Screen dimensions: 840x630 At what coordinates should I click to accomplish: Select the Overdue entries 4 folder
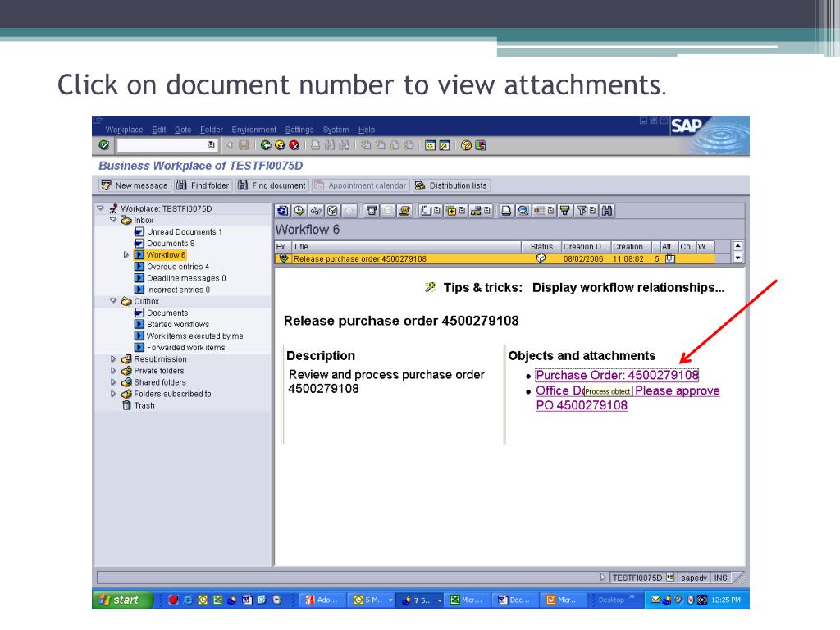point(178,267)
